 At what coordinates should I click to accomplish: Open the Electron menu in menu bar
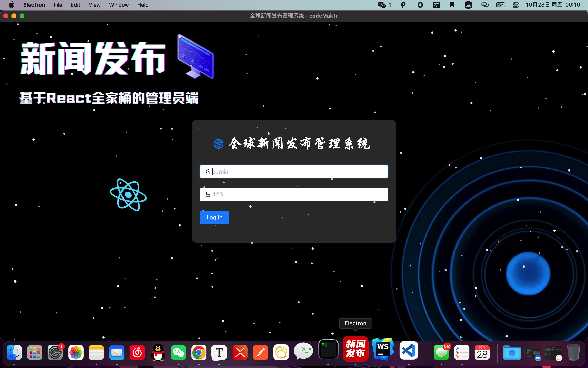point(34,5)
